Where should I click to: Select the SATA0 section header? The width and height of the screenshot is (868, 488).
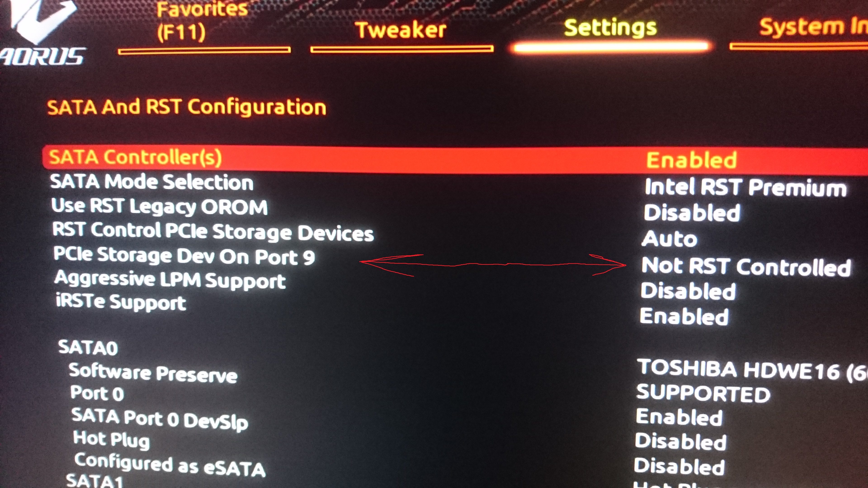[x=88, y=347]
